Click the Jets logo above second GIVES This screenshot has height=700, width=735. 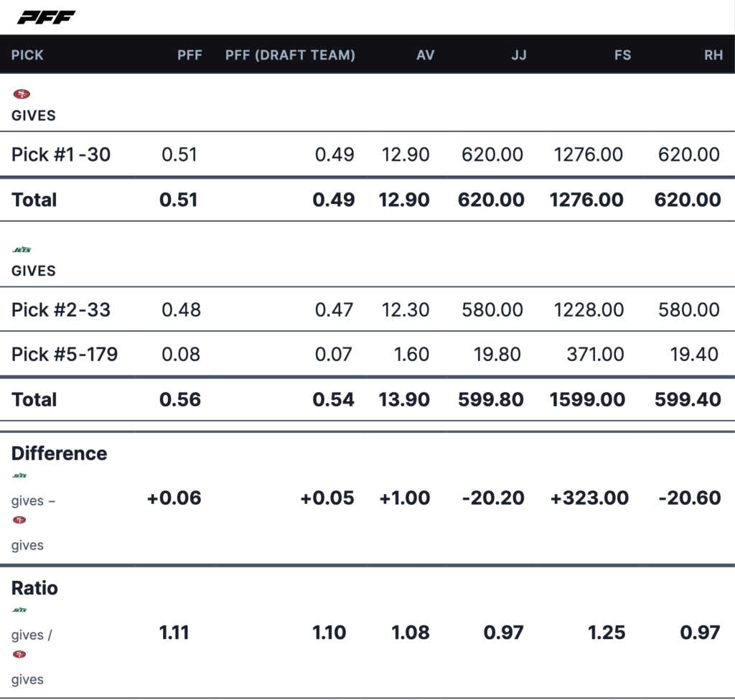click(22, 250)
